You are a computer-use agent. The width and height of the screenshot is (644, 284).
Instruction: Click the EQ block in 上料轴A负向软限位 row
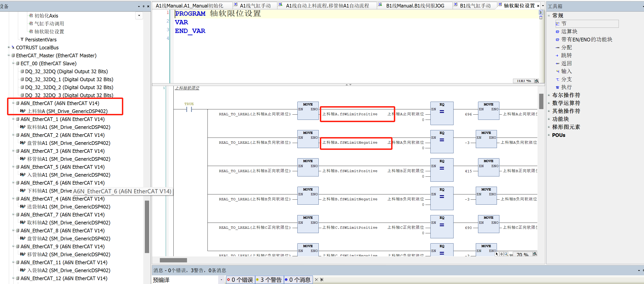coord(442,141)
